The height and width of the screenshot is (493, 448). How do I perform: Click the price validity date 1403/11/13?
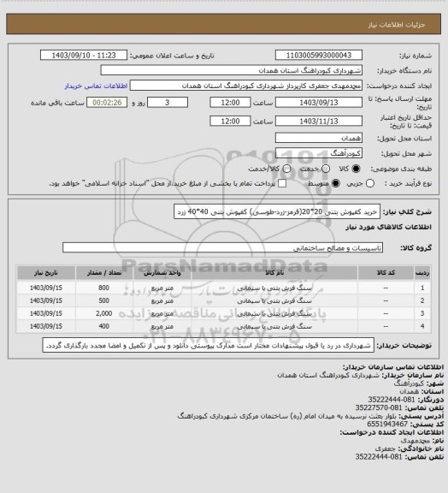319,121
